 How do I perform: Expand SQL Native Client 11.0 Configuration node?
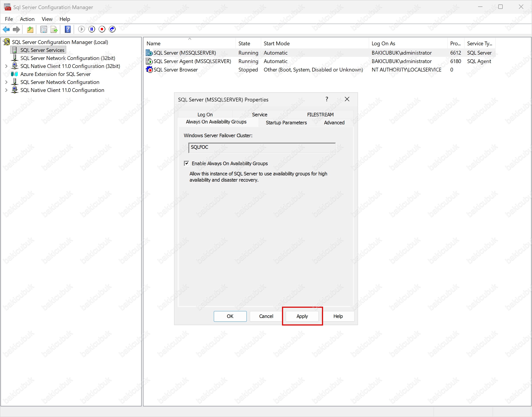(x=6, y=90)
